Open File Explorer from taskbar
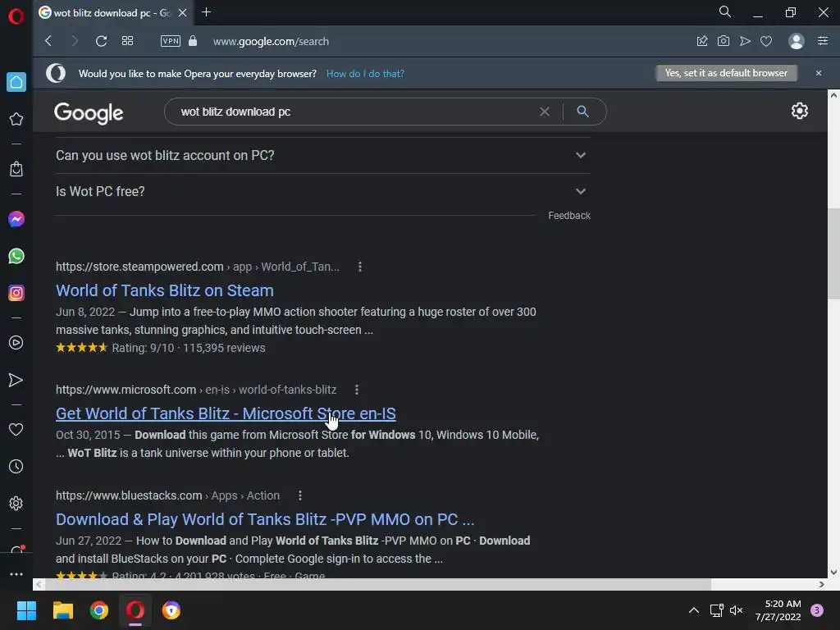Image resolution: width=840 pixels, height=630 pixels. (62, 610)
